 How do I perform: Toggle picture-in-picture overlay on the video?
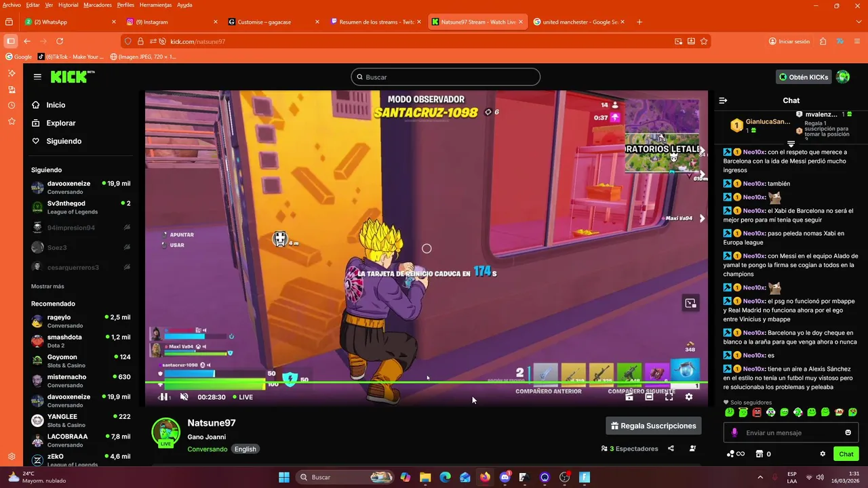[x=690, y=303]
